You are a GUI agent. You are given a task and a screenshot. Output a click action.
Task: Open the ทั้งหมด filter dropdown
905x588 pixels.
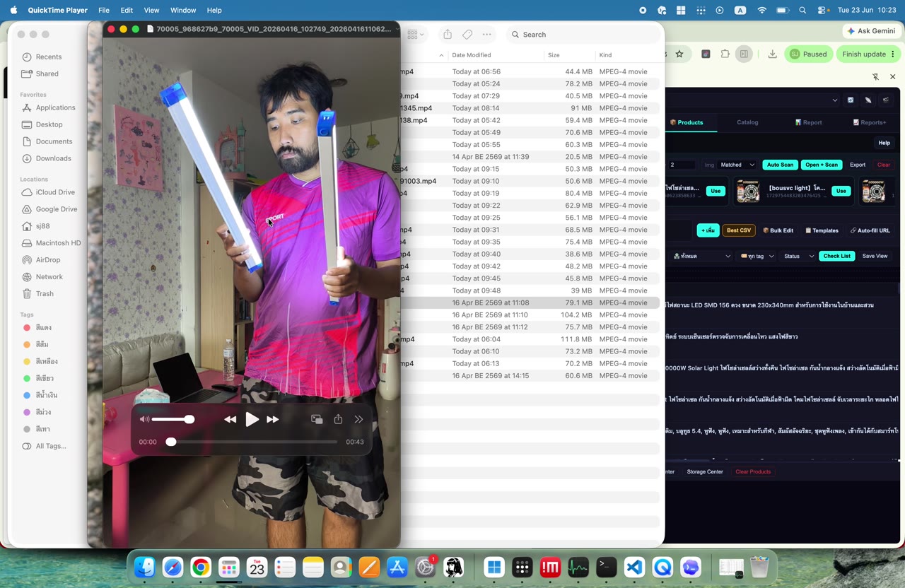click(701, 256)
